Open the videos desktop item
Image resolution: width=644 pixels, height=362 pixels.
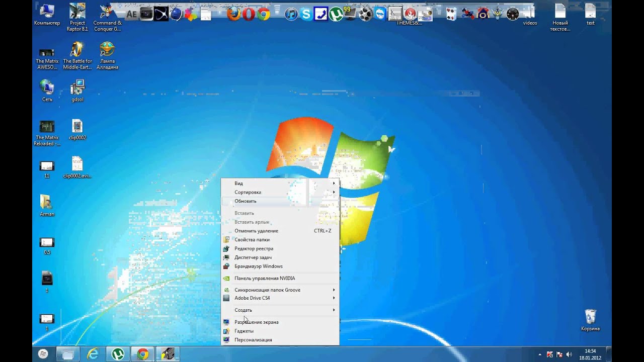coord(530,15)
